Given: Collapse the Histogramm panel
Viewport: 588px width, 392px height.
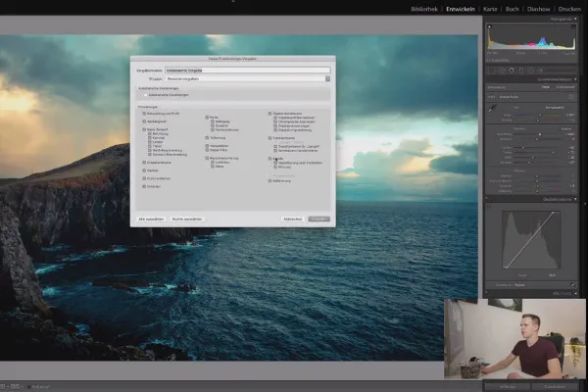Looking at the screenshot, I should [575, 19].
